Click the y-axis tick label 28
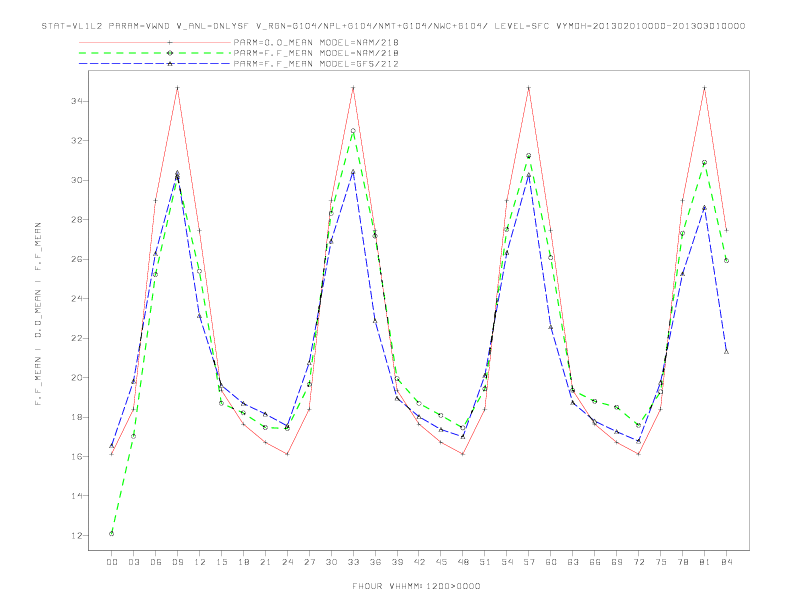 point(77,220)
